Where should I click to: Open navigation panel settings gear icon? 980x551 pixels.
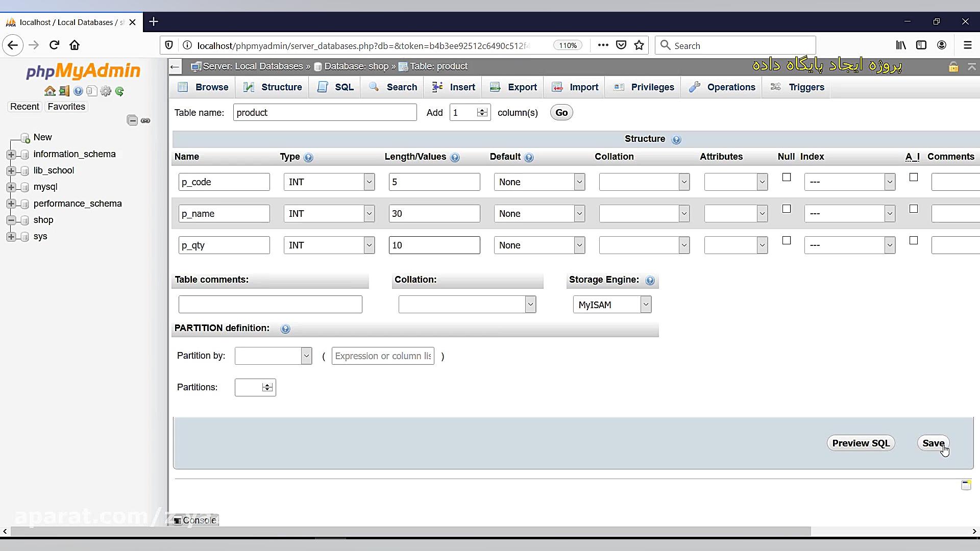[x=106, y=91]
